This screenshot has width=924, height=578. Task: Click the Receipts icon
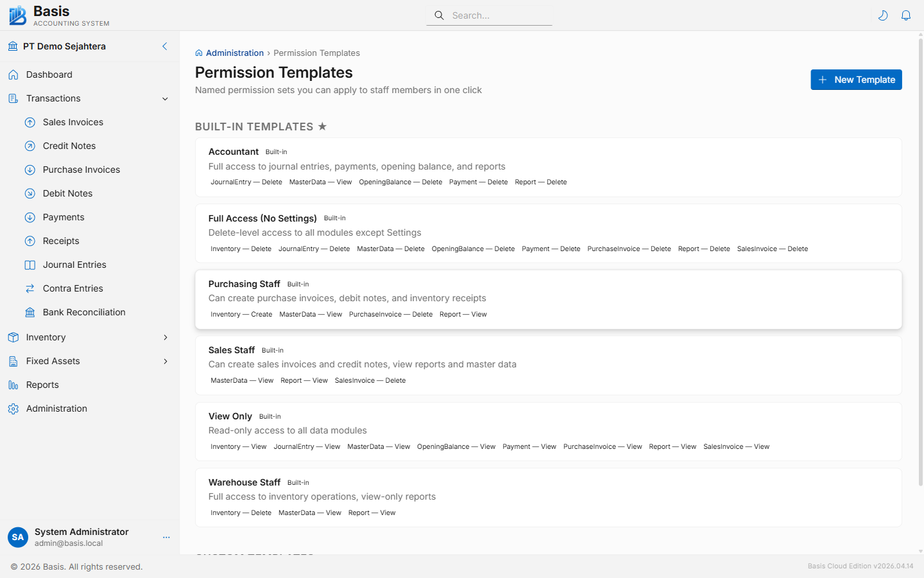pos(30,241)
